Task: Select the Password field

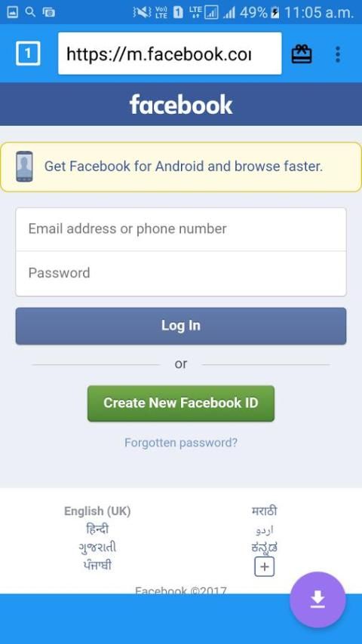Action: point(181,273)
